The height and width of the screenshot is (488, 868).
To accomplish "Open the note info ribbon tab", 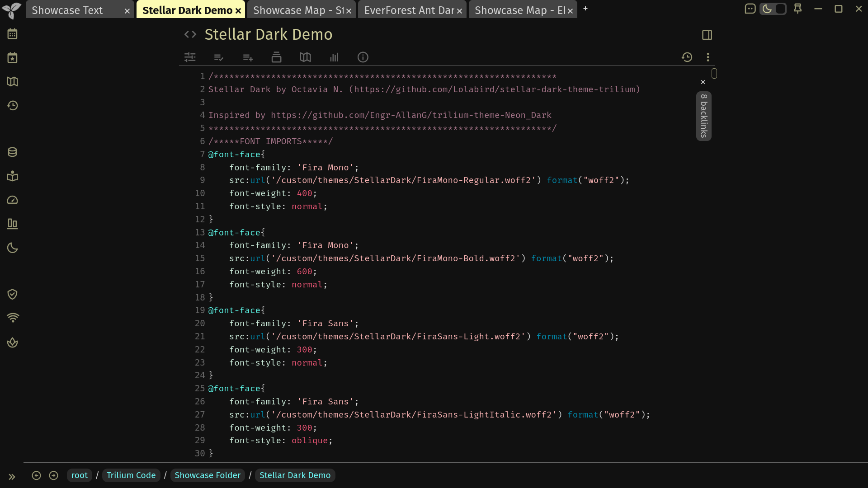I will [363, 57].
